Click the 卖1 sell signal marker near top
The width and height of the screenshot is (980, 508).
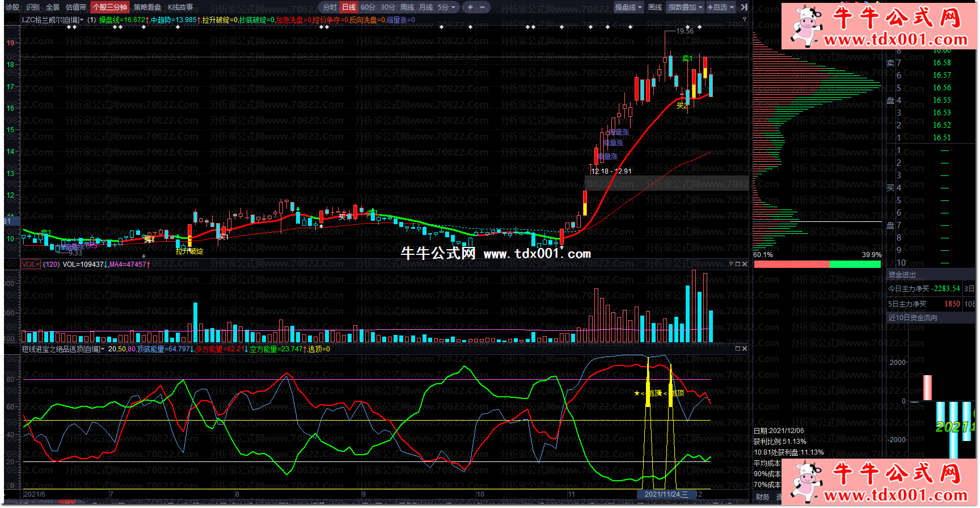pyautogui.click(x=687, y=58)
